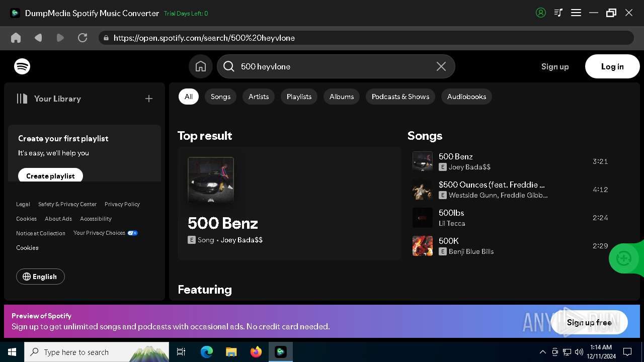The height and width of the screenshot is (362, 644).
Task: Click the 500lbs album art
Action: point(423,218)
